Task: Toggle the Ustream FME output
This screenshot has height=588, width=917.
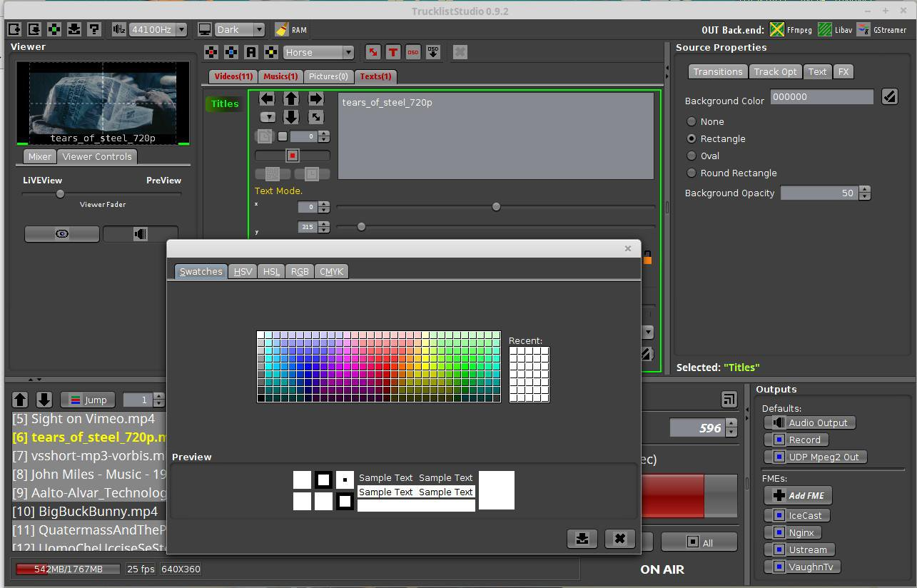Action: (x=799, y=549)
